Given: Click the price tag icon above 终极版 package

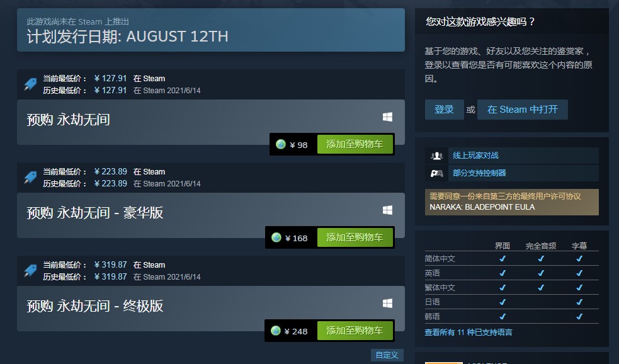Looking at the screenshot, I should coord(30,270).
